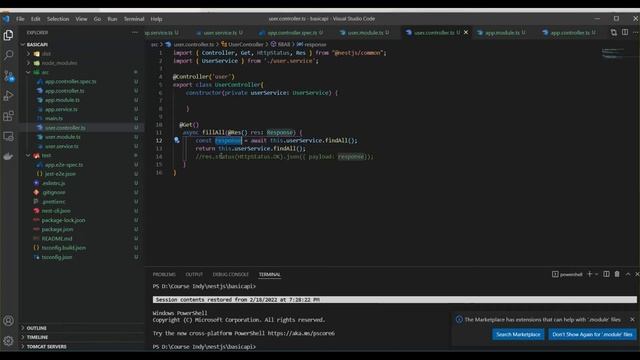
Task: Switch to the DEBUG CONSOLE tab
Action: click(x=231, y=274)
